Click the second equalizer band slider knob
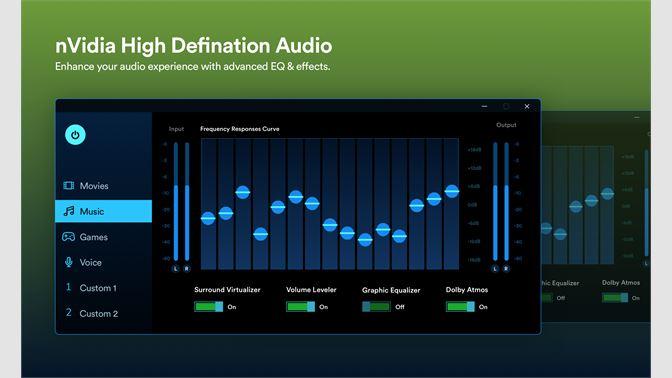 226,213
